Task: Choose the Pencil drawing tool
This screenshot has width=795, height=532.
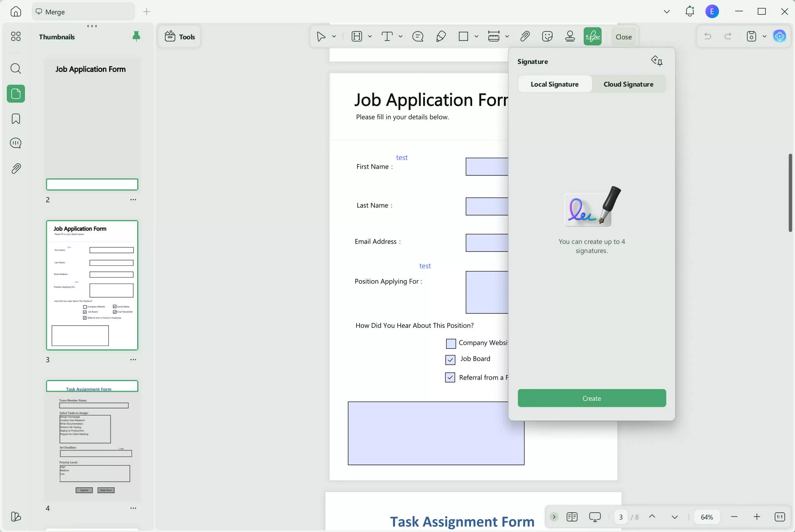Action: pyautogui.click(x=441, y=37)
